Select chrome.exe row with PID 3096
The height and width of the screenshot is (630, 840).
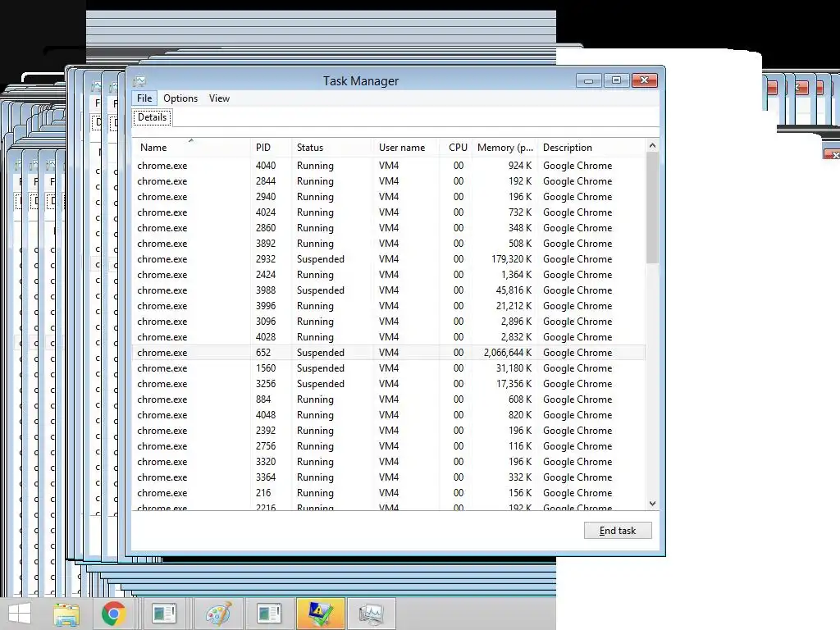tap(388, 322)
